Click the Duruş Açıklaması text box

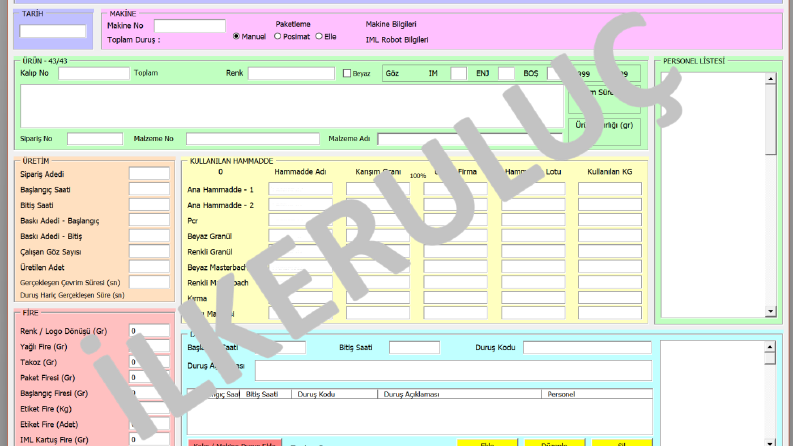click(453, 370)
